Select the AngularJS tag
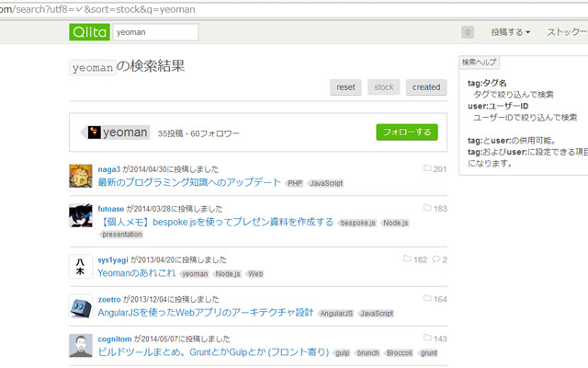The width and height of the screenshot is (588, 368). tap(336, 314)
